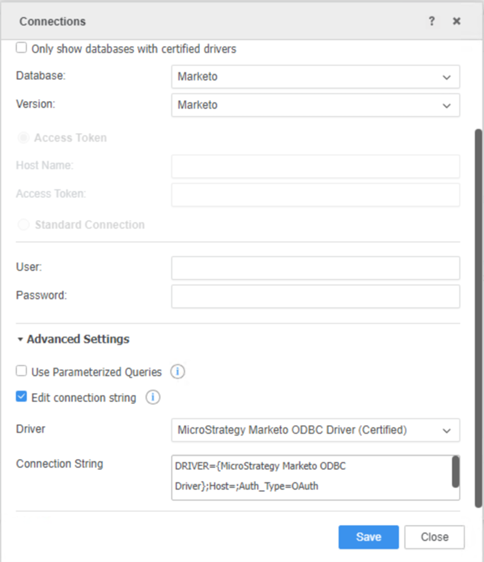Select the Access Token radio button

23,138
